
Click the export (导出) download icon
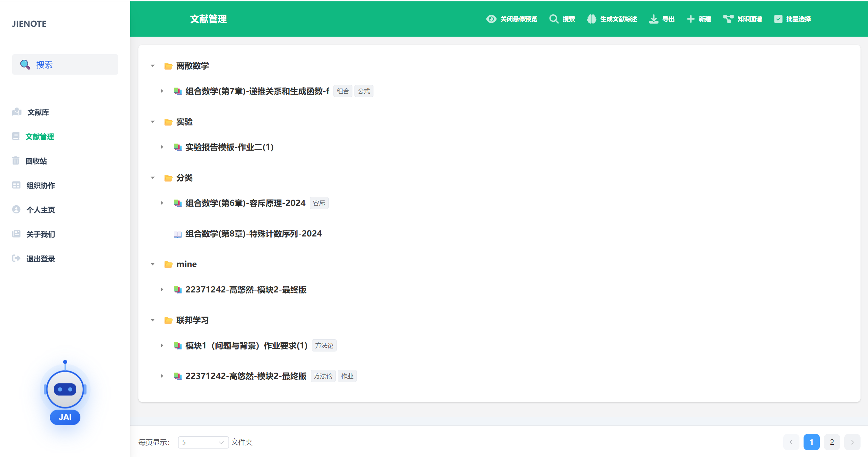(653, 19)
